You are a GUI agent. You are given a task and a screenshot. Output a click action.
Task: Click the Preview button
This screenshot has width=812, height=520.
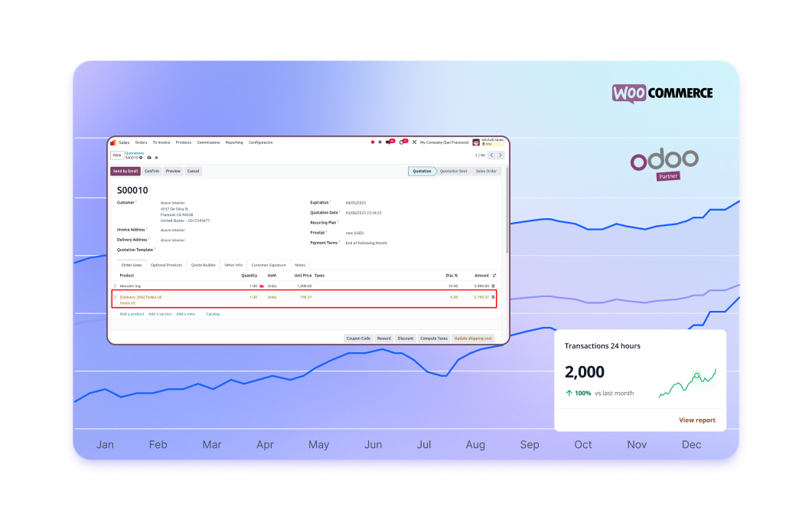[x=173, y=171]
